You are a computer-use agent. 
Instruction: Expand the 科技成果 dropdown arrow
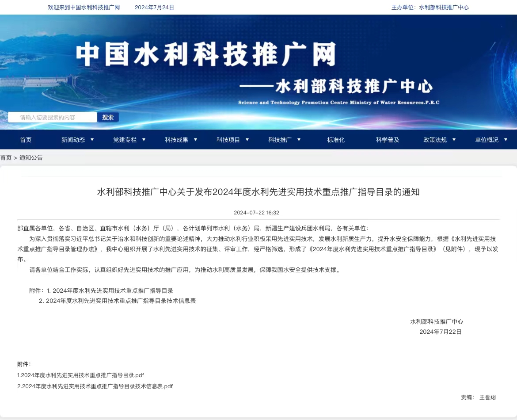click(195, 140)
